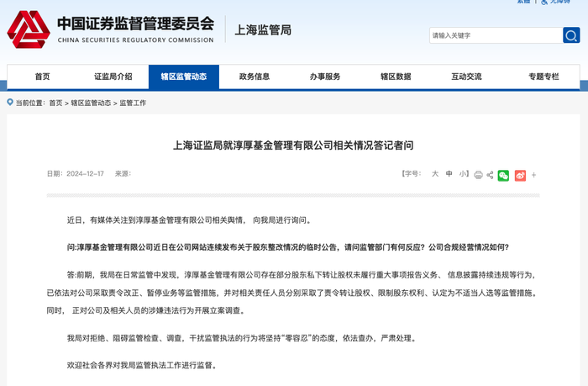Click the 来源 label
The image size is (588, 386).
pos(123,173)
